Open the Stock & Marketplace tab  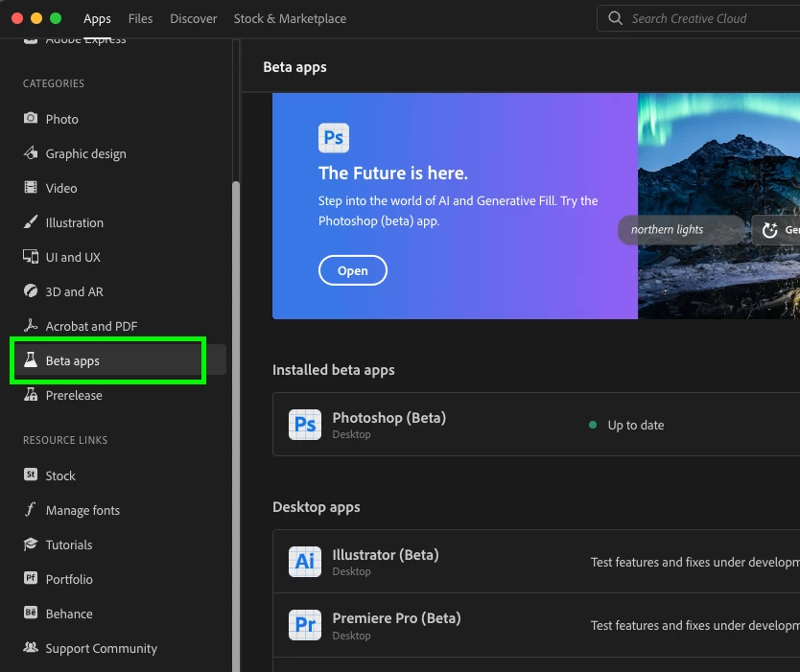[x=290, y=19]
